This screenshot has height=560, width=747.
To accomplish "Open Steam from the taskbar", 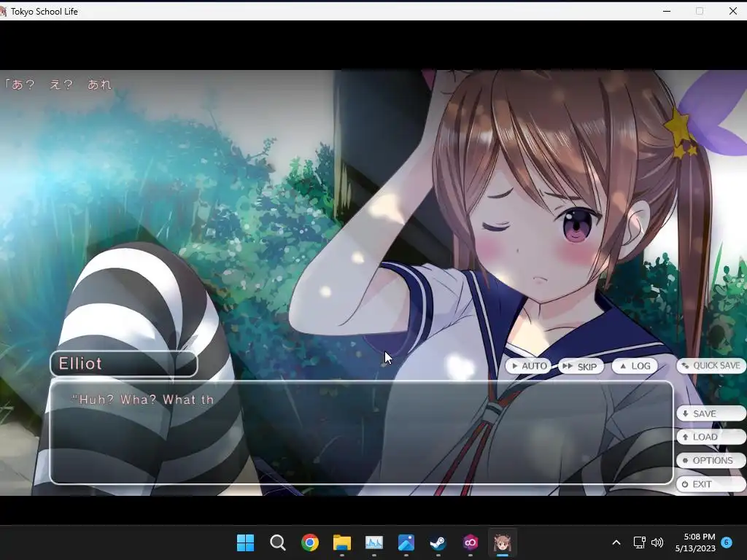I will point(438,542).
